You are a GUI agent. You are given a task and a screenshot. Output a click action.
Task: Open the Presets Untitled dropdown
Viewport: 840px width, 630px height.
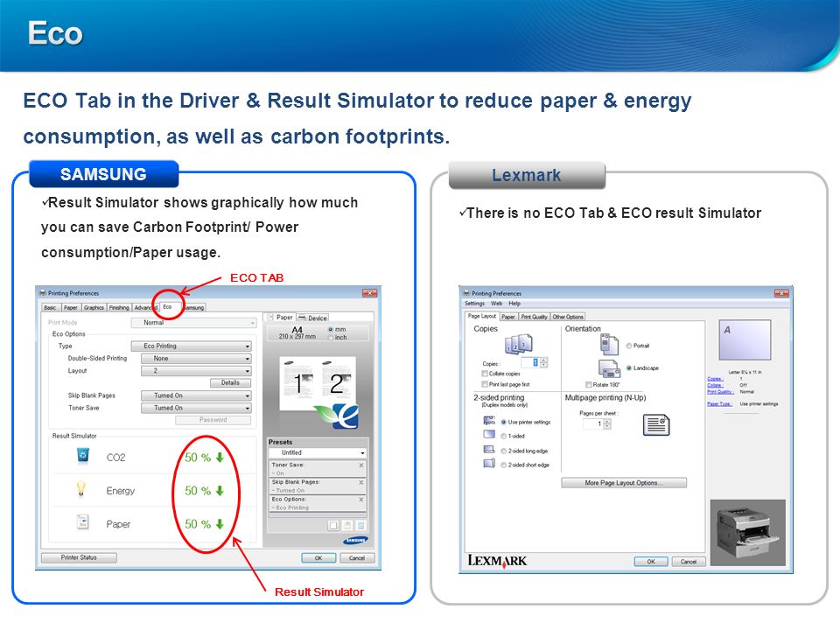(317, 452)
